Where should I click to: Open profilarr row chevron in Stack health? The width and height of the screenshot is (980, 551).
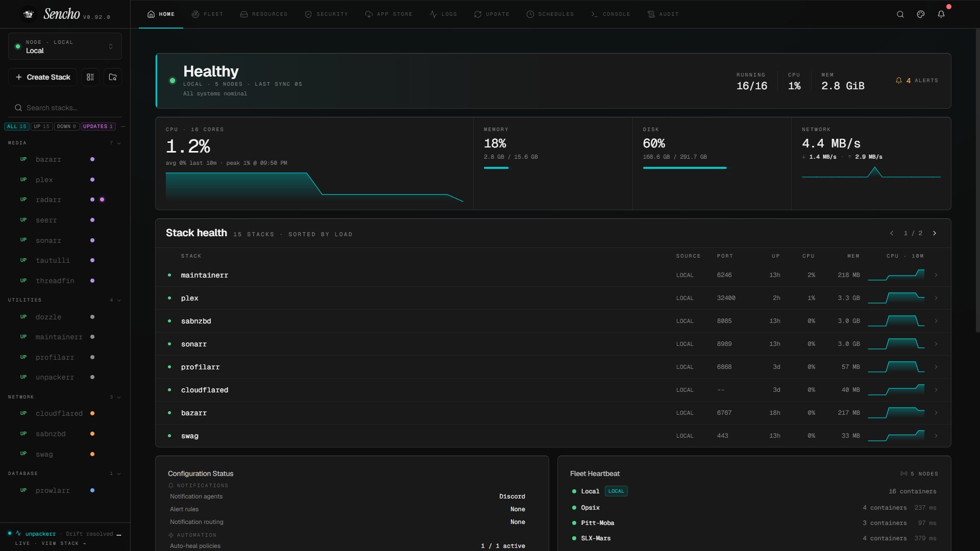click(936, 367)
